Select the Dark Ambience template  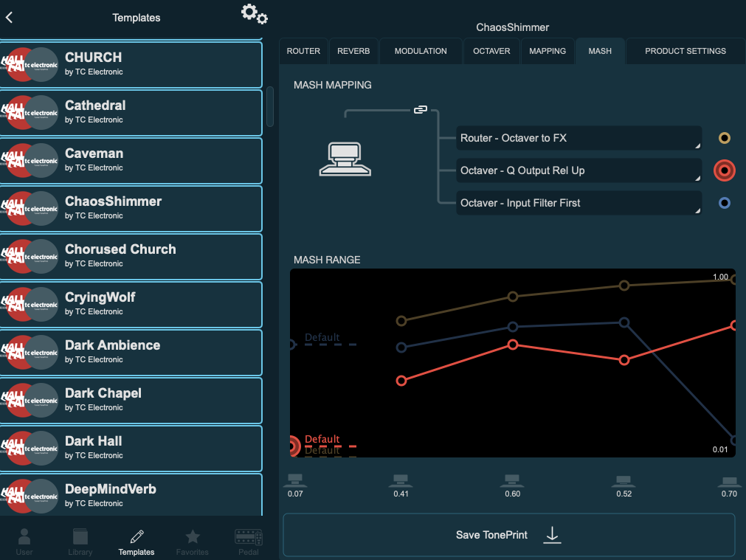(131, 352)
